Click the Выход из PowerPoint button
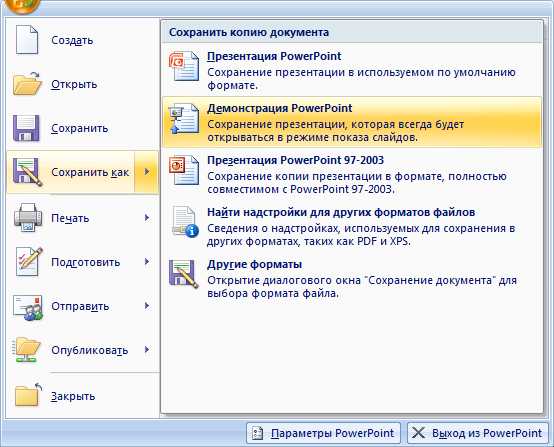The width and height of the screenshot is (554, 447). click(x=478, y=433)
